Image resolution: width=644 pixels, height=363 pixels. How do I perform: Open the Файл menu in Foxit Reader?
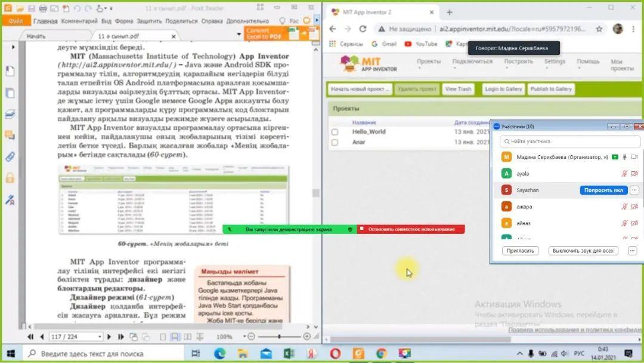point(16,20)
